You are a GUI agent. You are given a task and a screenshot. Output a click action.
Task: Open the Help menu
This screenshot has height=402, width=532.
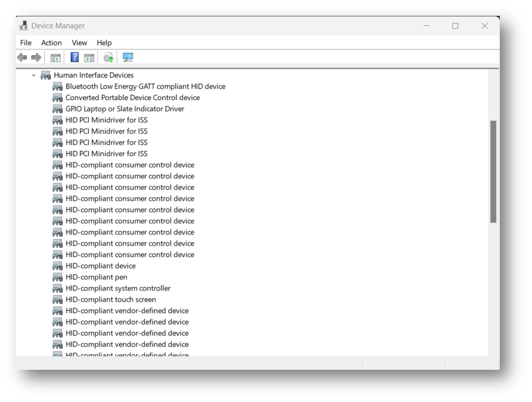[x=104, y=43]
